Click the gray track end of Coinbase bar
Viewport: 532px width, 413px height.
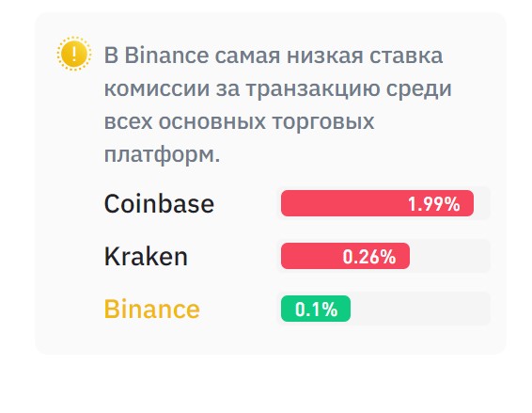(482, 203)
